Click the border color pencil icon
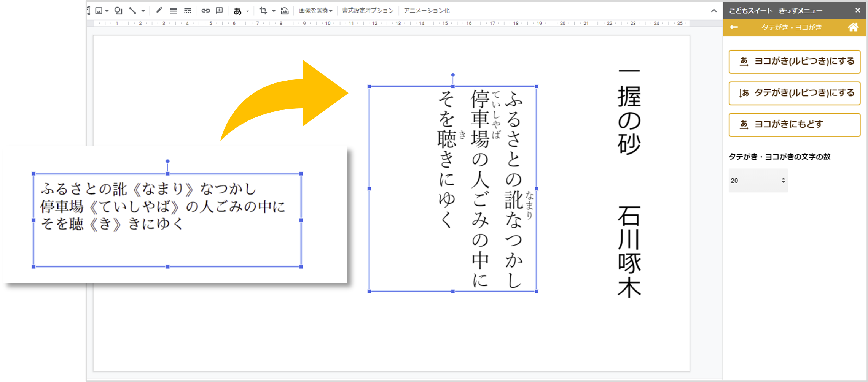Image resolution: width=868 pixels, height=382 pixels. 159,10
